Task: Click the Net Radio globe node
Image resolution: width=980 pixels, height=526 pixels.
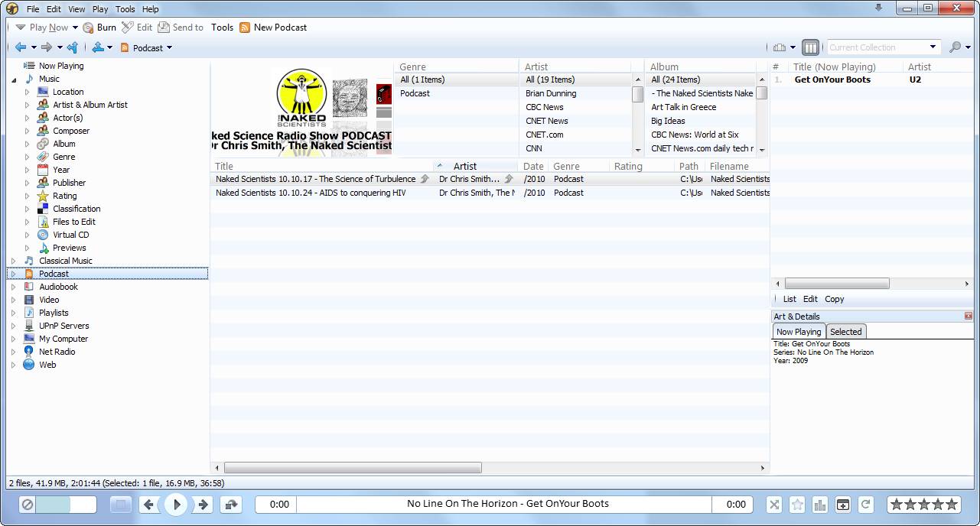Action: pyautogui.click(x=29, y=352)
